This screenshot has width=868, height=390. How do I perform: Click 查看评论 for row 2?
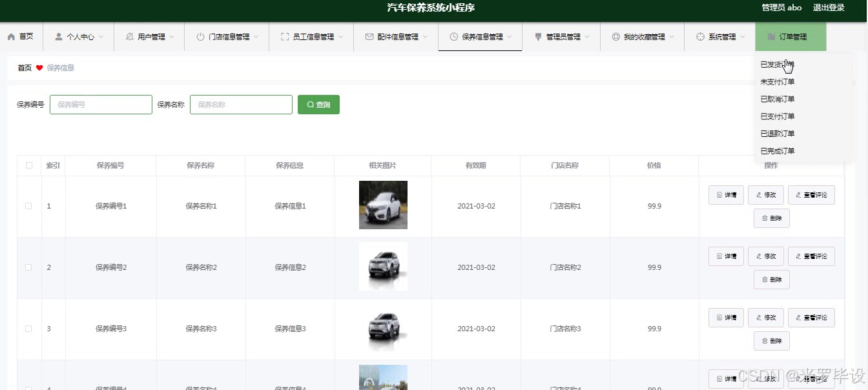811,256
